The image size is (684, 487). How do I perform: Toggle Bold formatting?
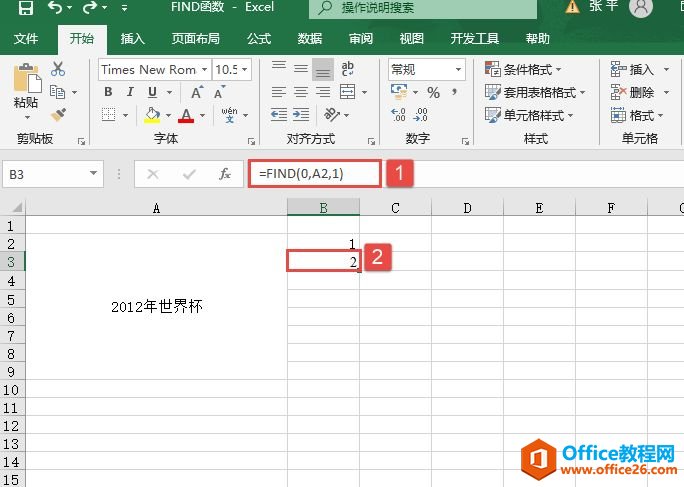click(108, 92)
